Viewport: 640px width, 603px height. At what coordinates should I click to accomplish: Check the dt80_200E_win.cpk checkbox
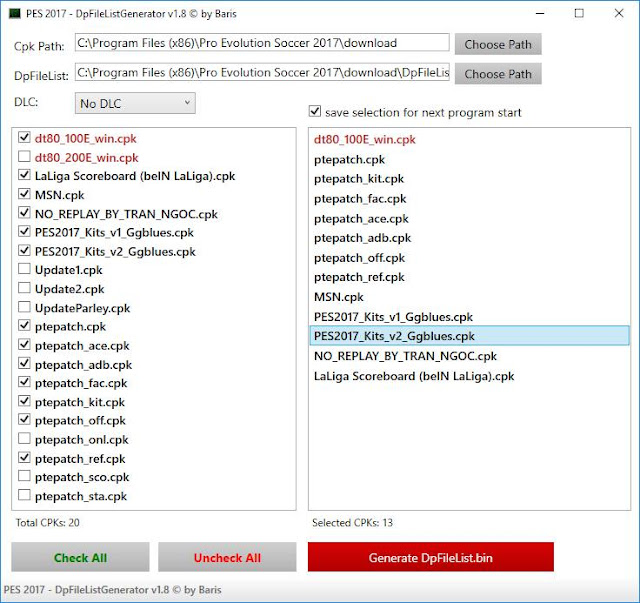24,156
